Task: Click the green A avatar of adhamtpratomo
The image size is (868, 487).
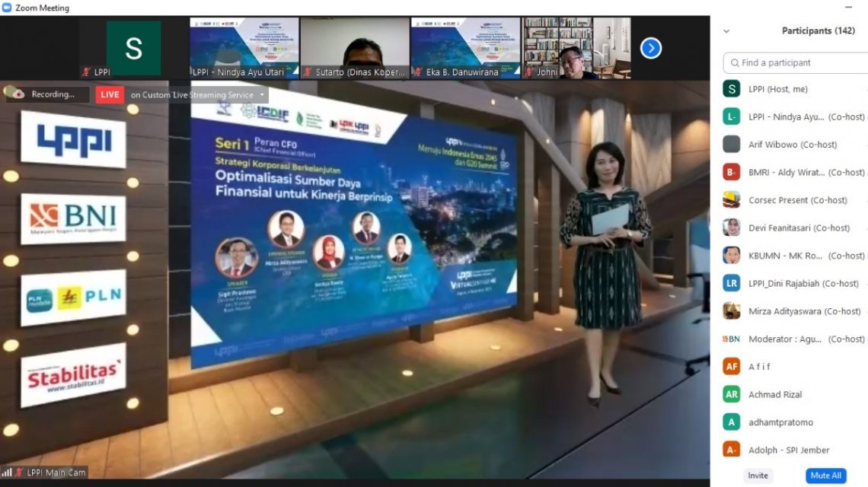Action: click(x=732, y=422)
